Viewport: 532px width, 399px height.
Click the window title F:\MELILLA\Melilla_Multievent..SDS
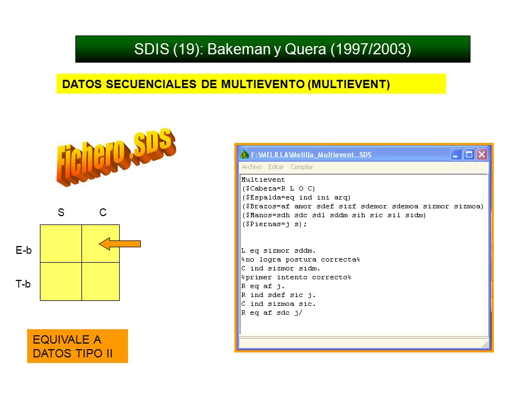coord(311,155)
